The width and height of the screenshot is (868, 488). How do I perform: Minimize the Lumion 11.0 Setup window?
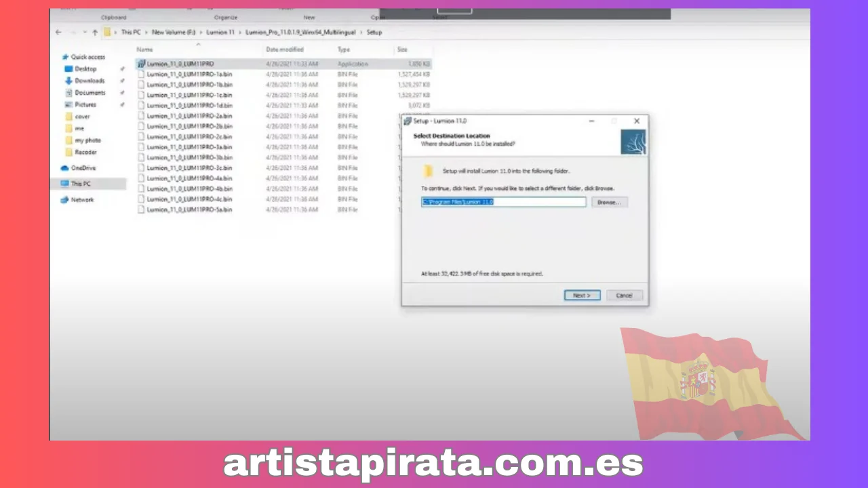[591, 121]
